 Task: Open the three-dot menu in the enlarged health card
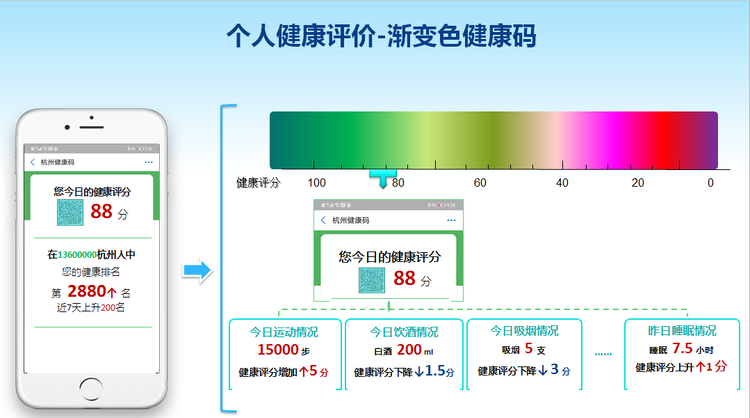[451, 220]
